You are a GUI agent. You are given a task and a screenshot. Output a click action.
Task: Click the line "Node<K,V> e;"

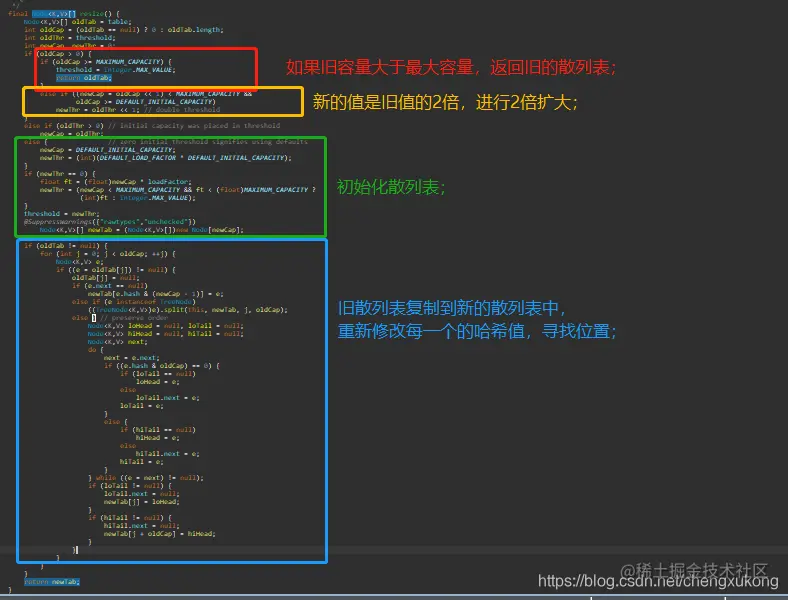click(x=79, y=262)
